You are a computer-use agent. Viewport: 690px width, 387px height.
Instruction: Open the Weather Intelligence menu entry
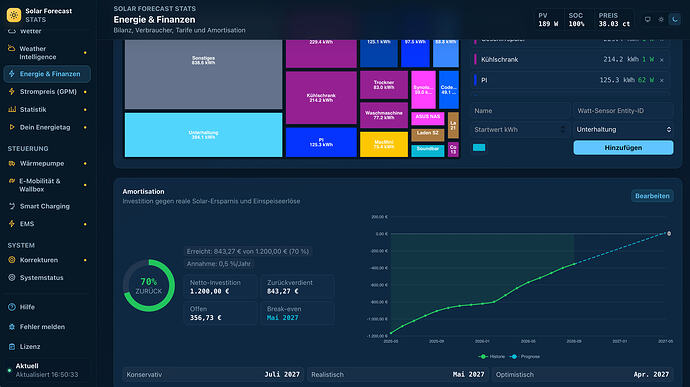point(47,53)
